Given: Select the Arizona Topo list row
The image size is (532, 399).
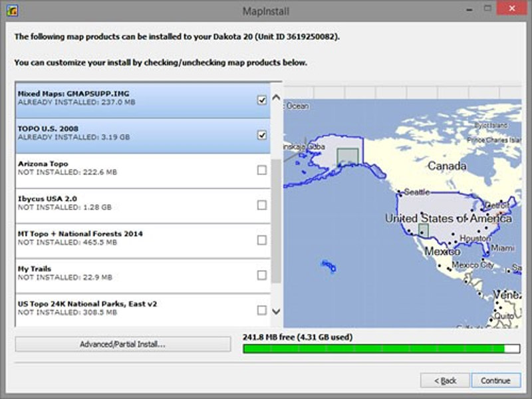Looking at the screenshot, I should tap(133, 170).
